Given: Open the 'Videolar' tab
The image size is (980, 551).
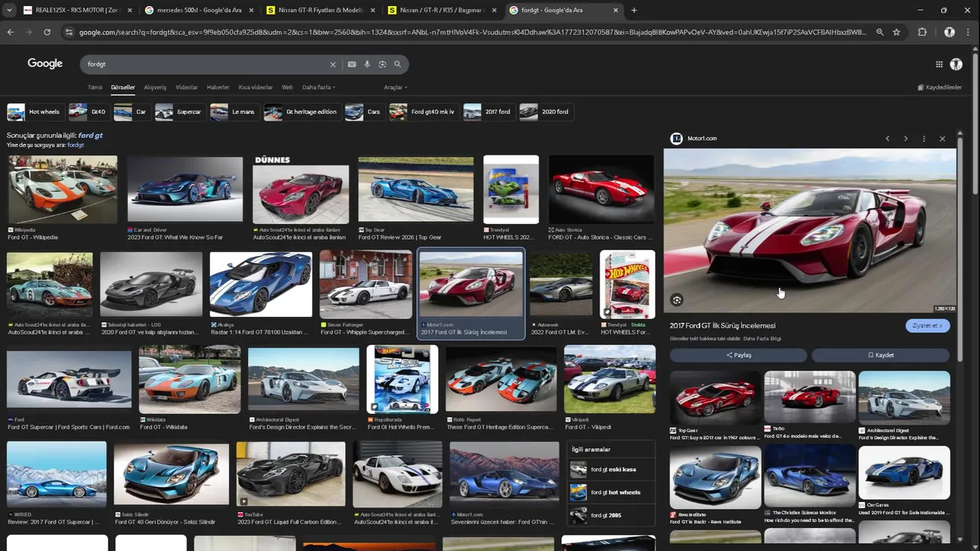Looking at the screenshot, I should click(x=187, y=87).
